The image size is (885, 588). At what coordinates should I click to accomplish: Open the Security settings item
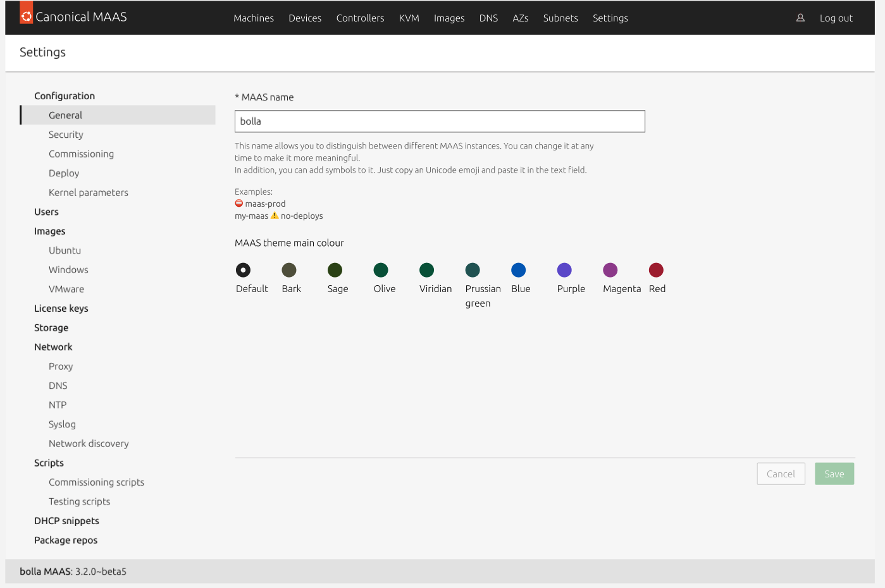click(x=66, y=135)
